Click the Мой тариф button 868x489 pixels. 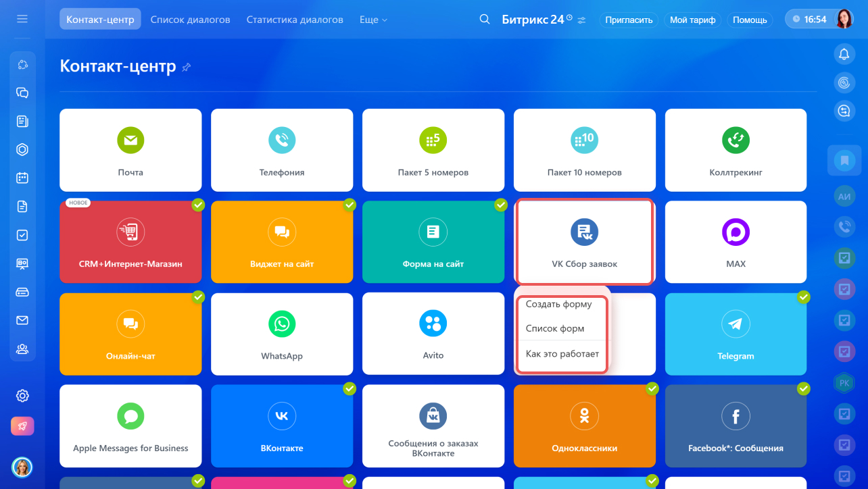click(x=692, y=20)
